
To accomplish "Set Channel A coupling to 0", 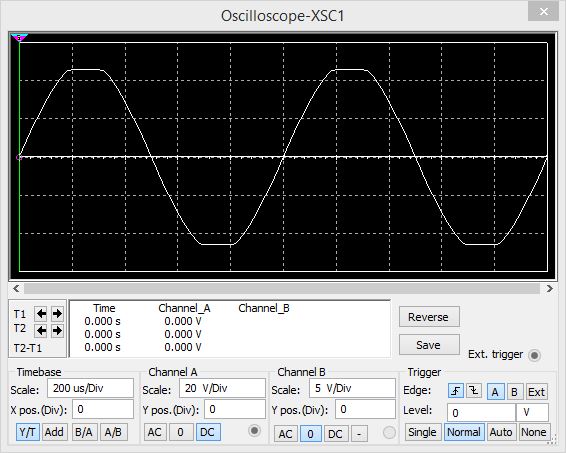I will pyautogui.click(x=180, y=432).
